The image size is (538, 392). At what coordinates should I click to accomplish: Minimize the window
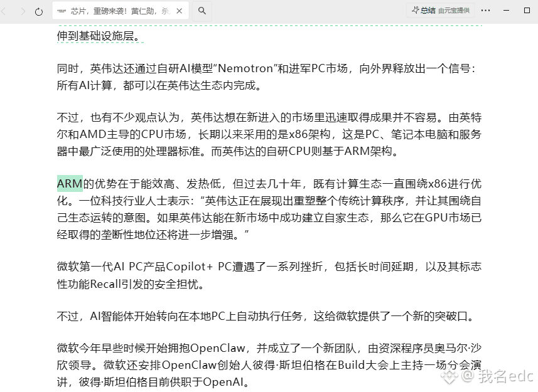coord(506,10)
